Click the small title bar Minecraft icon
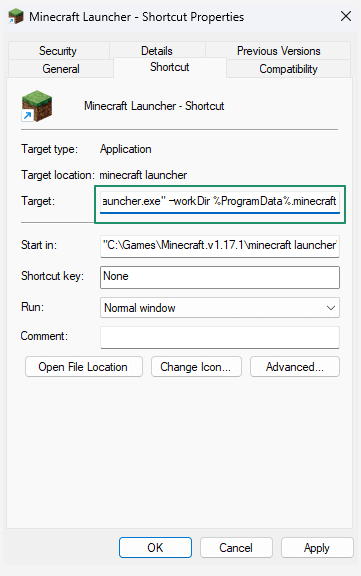Screen dimensions: 361x576 (16, 17)
